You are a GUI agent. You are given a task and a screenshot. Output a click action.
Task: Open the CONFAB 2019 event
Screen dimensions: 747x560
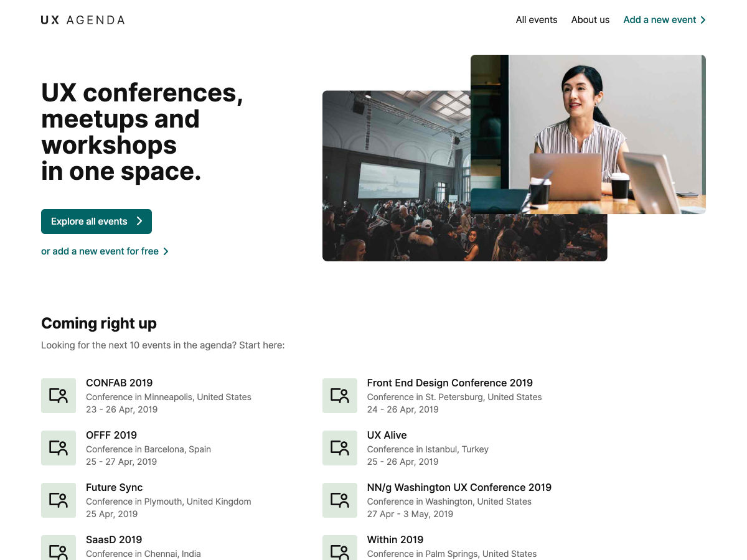tap(120, 383)
